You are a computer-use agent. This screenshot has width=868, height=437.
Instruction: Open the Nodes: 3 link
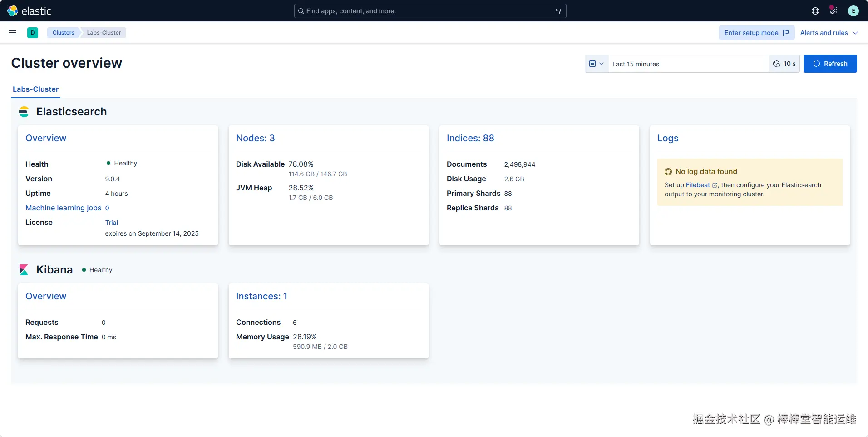(256, 138)
